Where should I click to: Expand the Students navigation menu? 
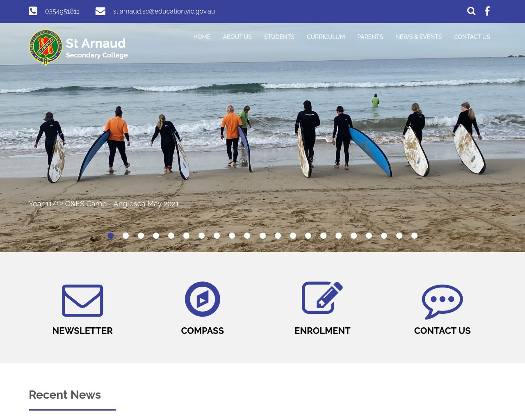point(279,37)
